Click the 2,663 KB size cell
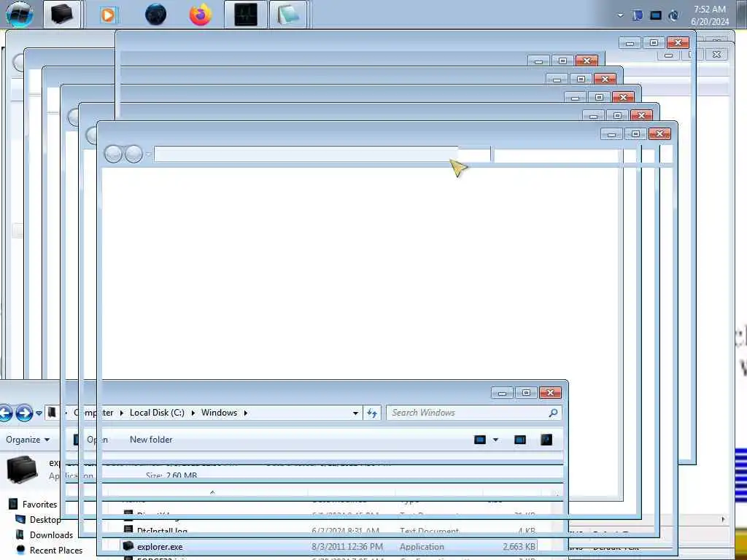This screenshot has height=560, width=747. (x=519, y=547)
